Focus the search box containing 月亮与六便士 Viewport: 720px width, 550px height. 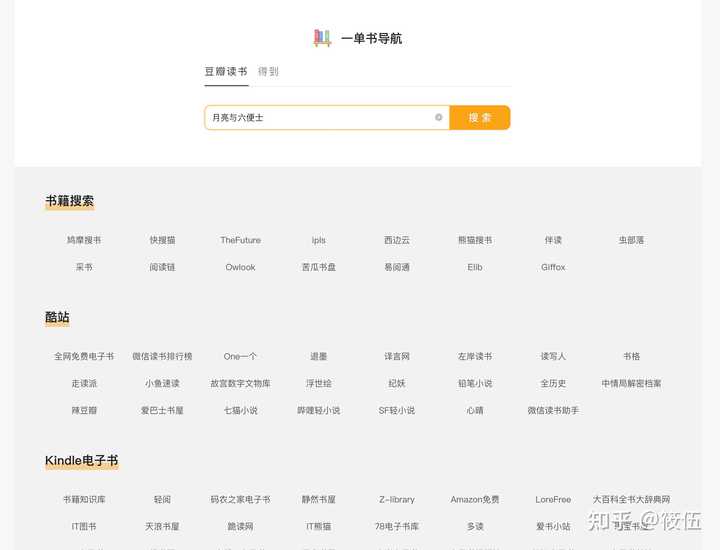pyautogui.click(x=327, y=118)
